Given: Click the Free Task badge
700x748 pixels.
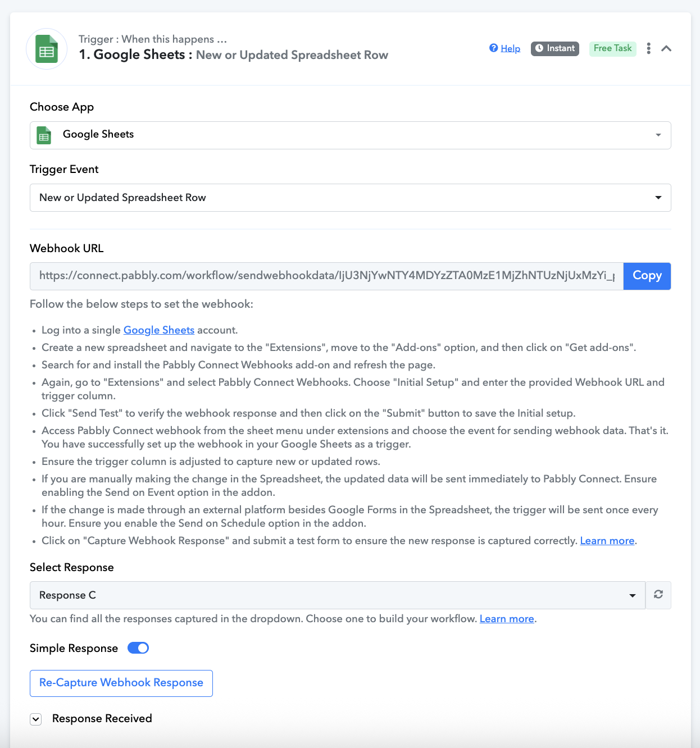Looking at the screenshot, I should (613, 48).
